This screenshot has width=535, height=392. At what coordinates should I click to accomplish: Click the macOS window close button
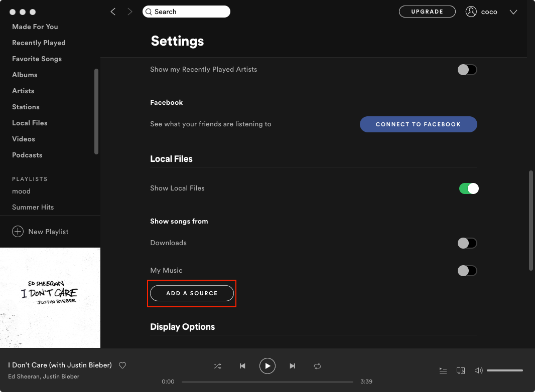click(13, 12)
